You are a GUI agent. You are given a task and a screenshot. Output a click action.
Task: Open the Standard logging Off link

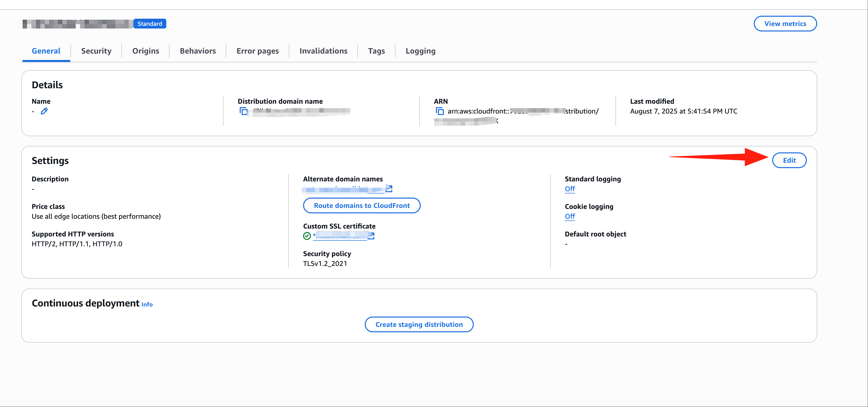[x=570, y=189]
